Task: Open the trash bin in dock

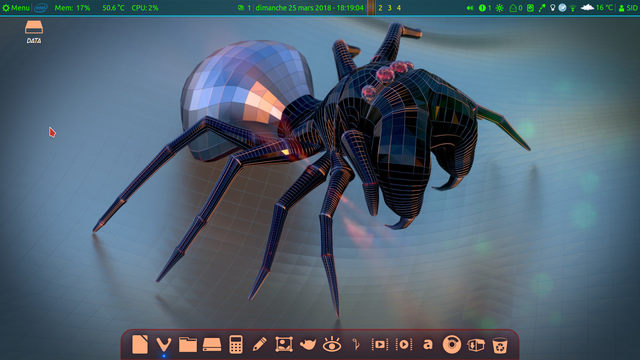Action: pyautogui.click(x=500, y=345)
